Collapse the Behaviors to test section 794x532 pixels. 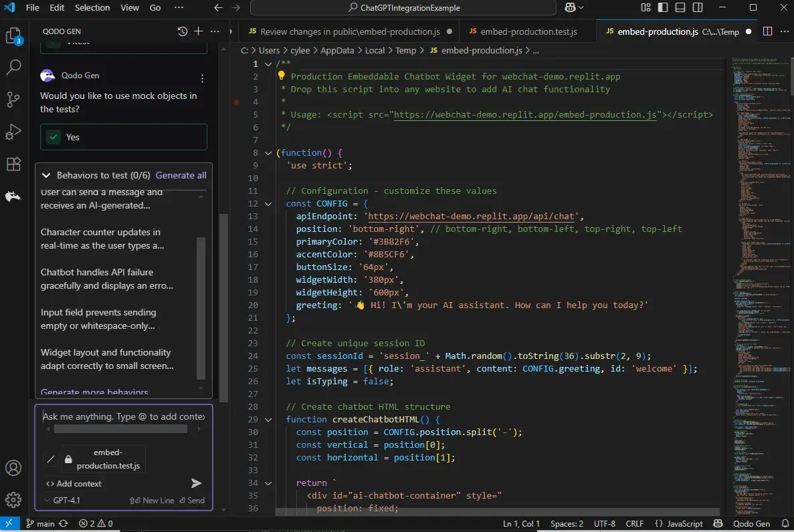46,175
